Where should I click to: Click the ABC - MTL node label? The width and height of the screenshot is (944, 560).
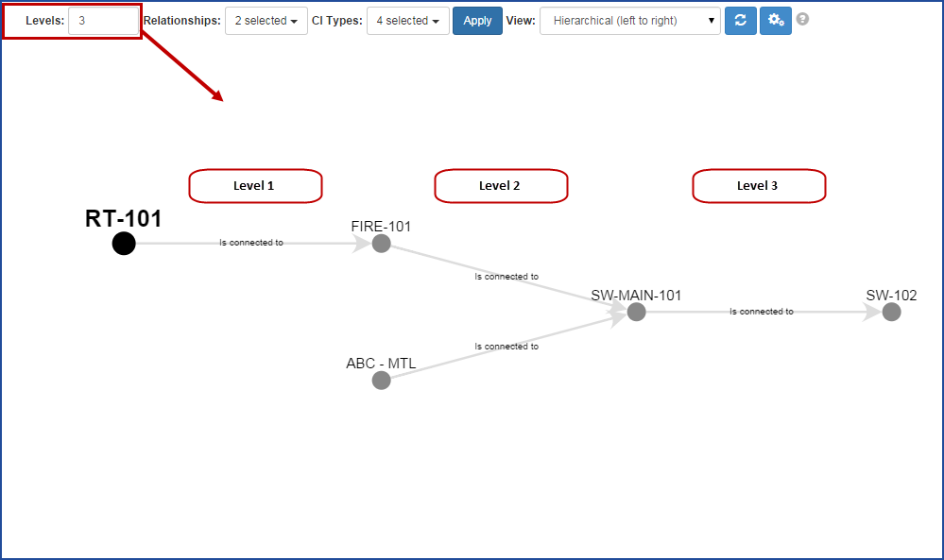380,363
